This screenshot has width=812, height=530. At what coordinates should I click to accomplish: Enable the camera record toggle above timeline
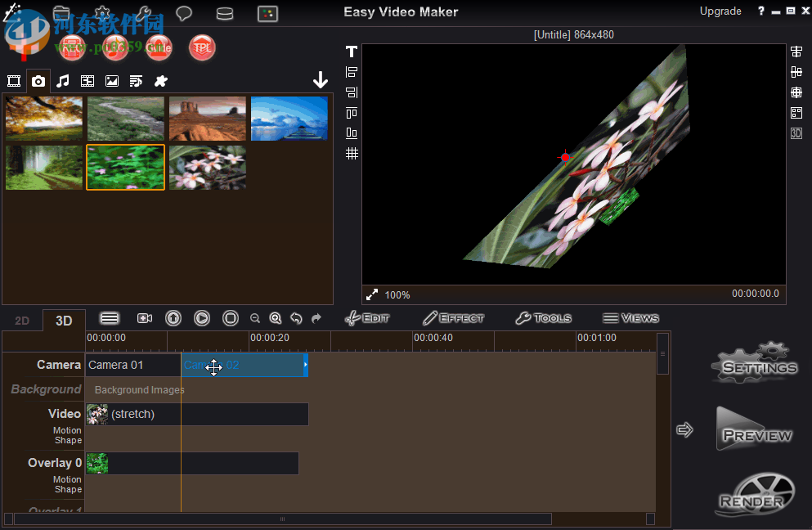coord(145,318)
